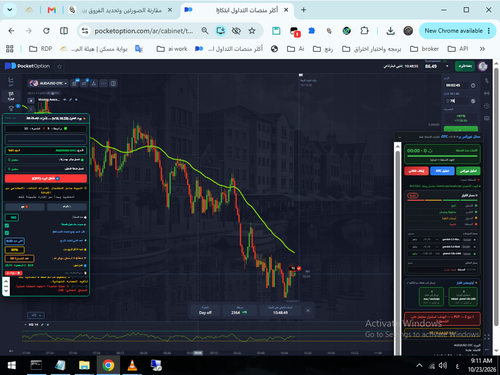Click the trade time clock icon
Screen dimensions: 500x375
[x=473, y=85]
